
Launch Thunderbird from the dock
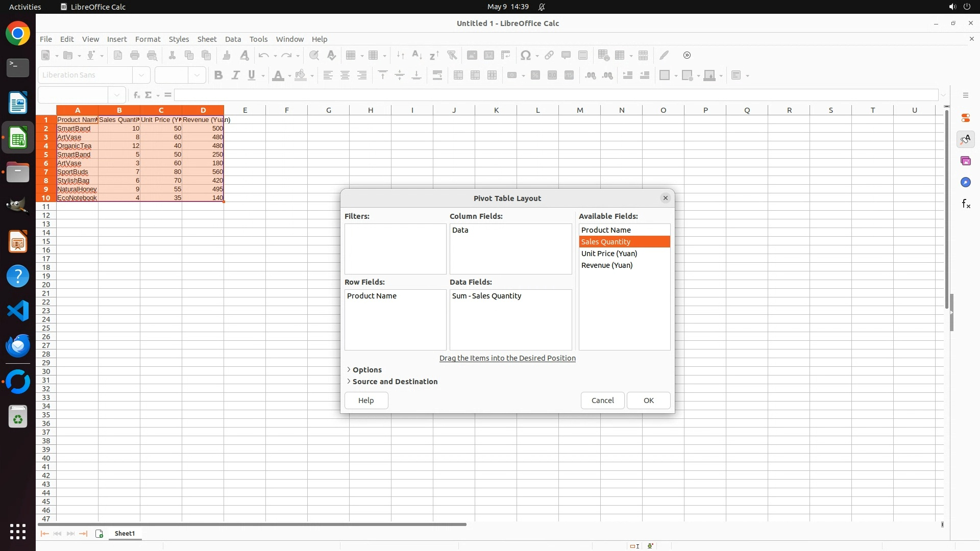click(18, 346)
